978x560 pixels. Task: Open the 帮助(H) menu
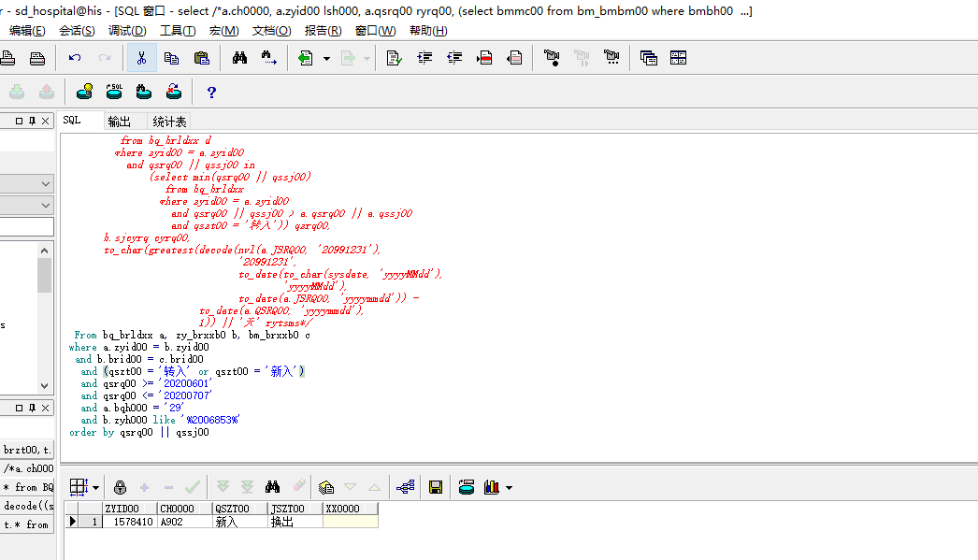tap(428, 31)
